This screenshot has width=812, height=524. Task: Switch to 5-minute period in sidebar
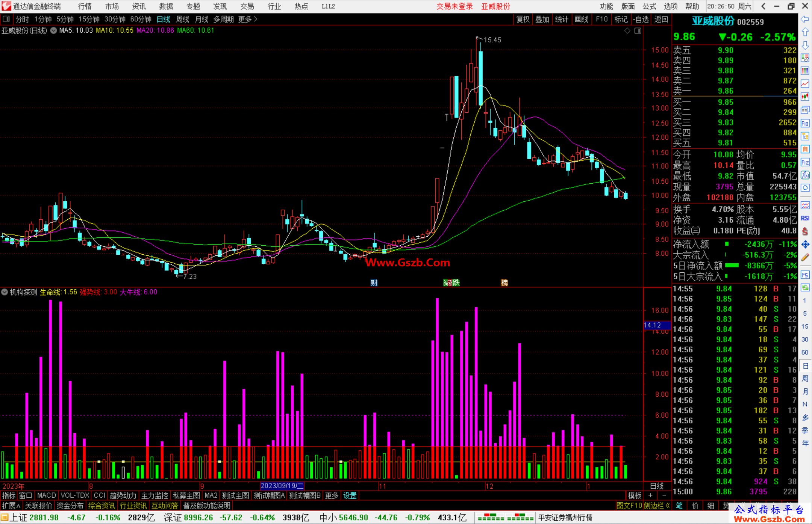(805, 313)
